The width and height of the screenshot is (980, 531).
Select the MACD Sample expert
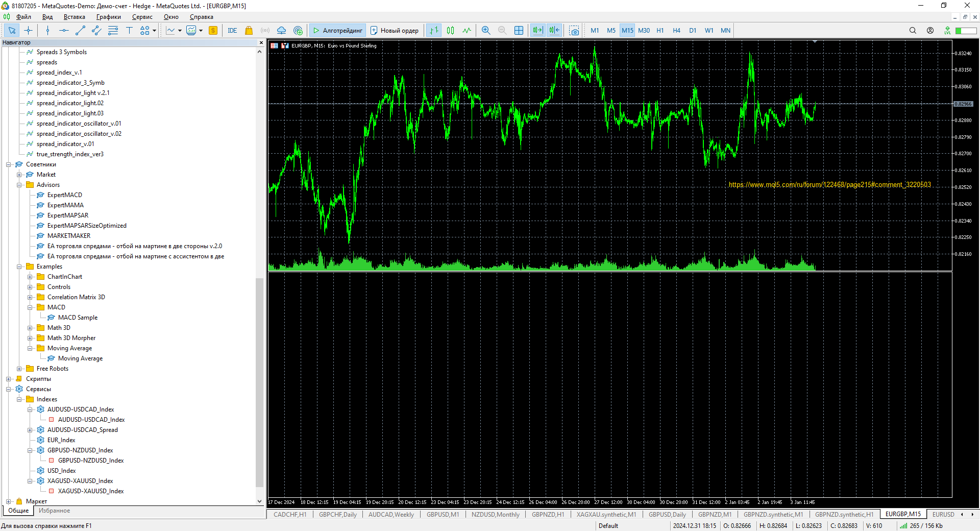point(78,318)
